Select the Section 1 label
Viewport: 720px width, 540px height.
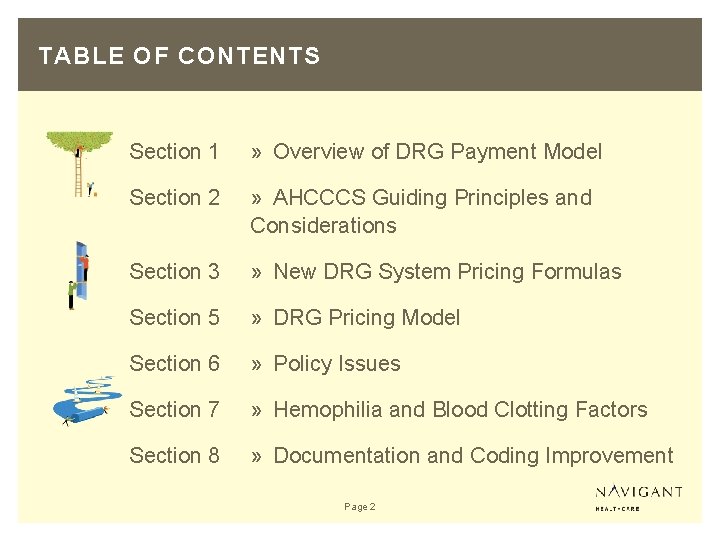[174, 152]
